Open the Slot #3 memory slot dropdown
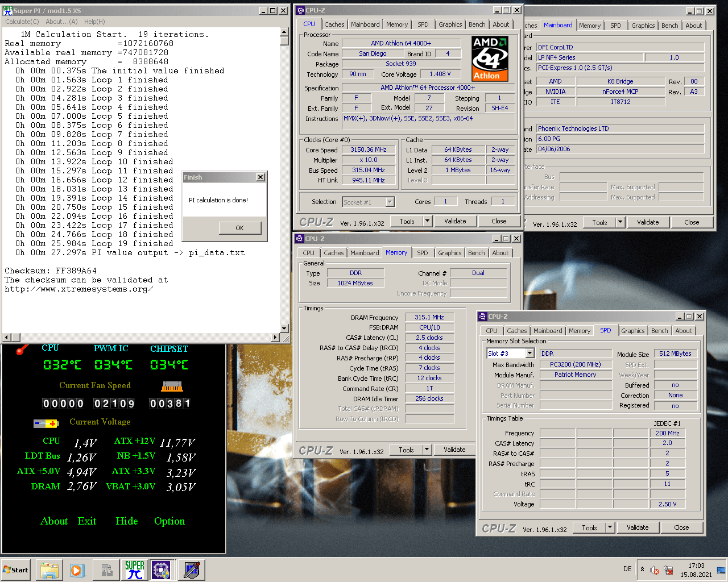This screenshot has height=582, width=728. coord(530,353)
